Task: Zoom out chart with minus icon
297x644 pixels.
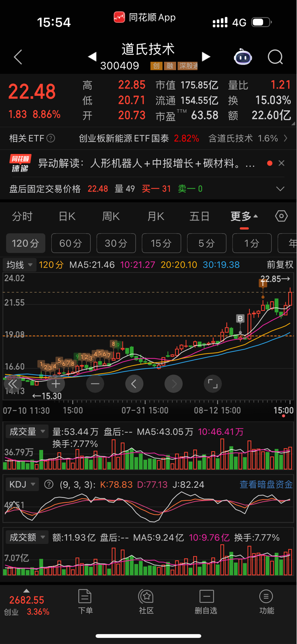Action: (95, 384)
